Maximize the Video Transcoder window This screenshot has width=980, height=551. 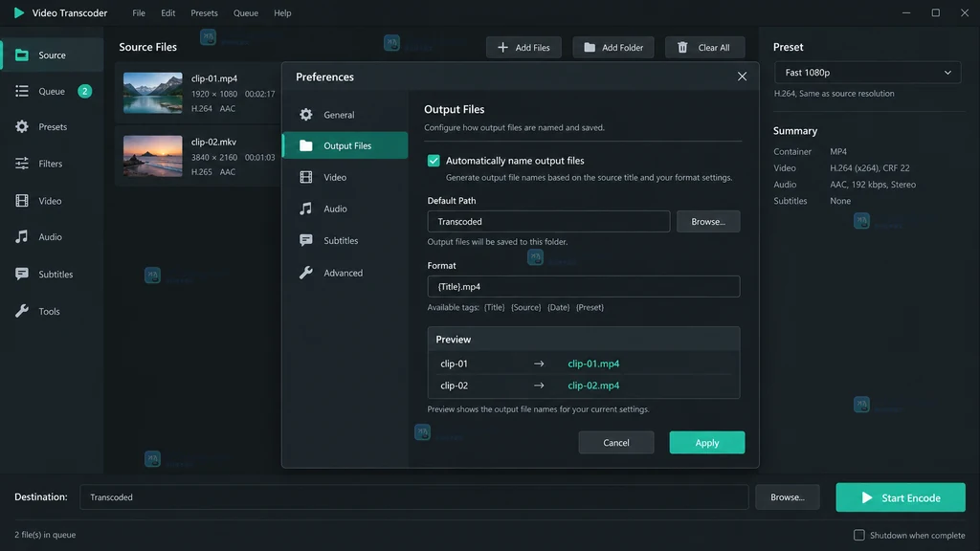[936, 12]
